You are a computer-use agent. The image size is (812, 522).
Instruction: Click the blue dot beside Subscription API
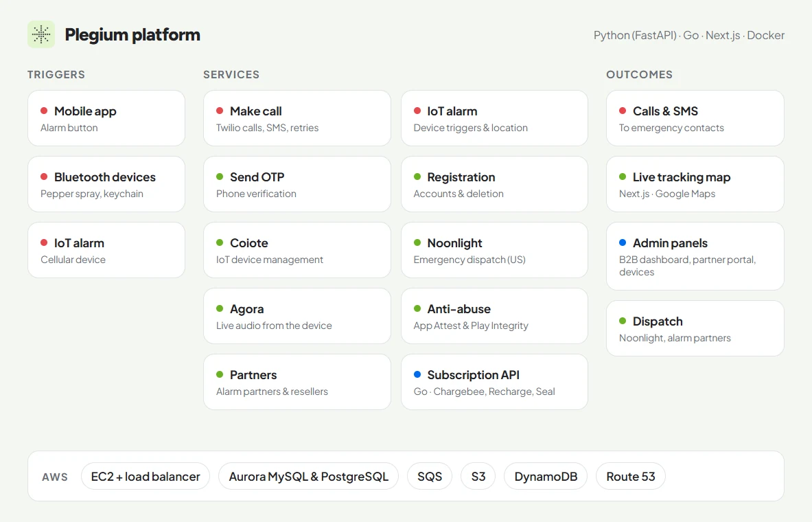[417, 374]
